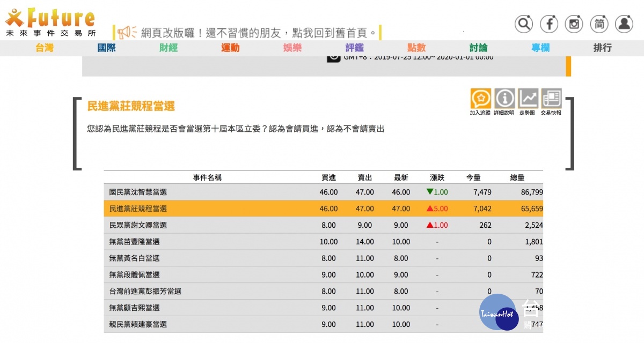Click the xFuture 未來事件交易所 logo
The width and height of the screenshot is (644, 343).
[50, 23]
